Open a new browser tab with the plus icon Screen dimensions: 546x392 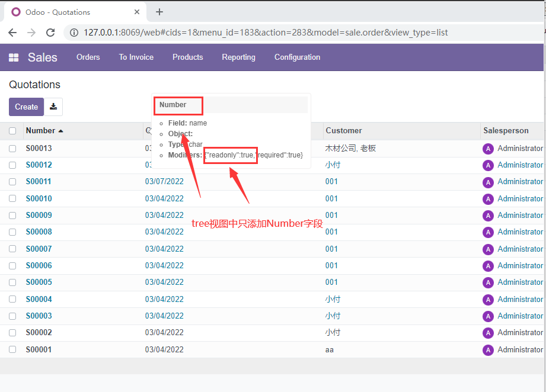[159, 12]
